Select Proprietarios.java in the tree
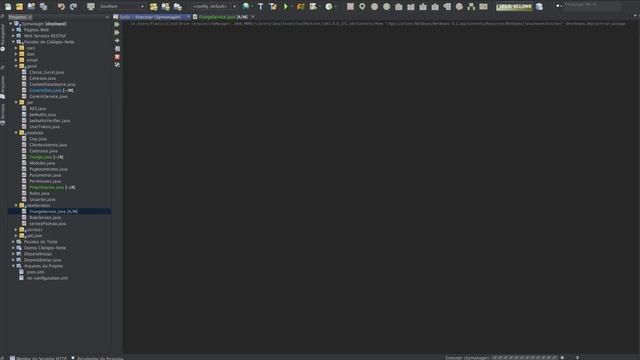This screenshot has height=360, width=640. pos(47,187)
